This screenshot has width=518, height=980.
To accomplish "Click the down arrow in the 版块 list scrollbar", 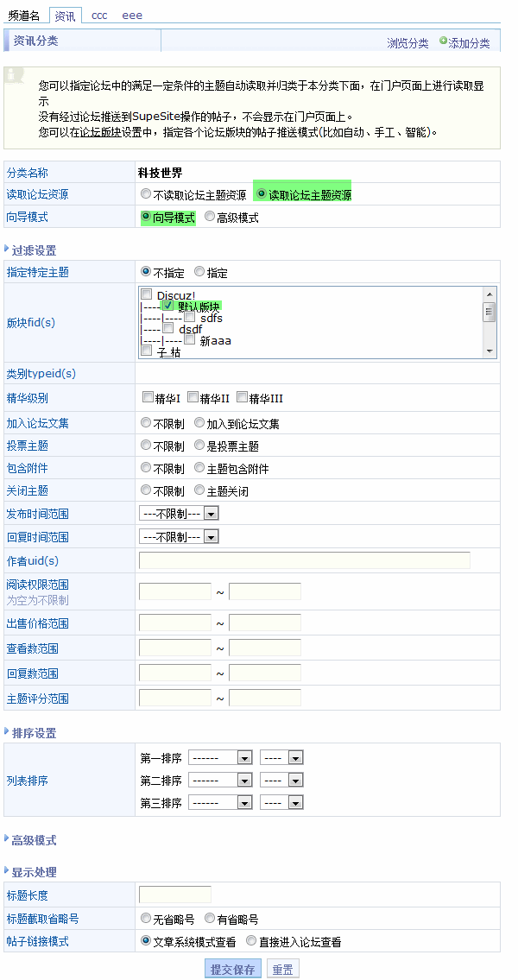I will click(490, 351).
